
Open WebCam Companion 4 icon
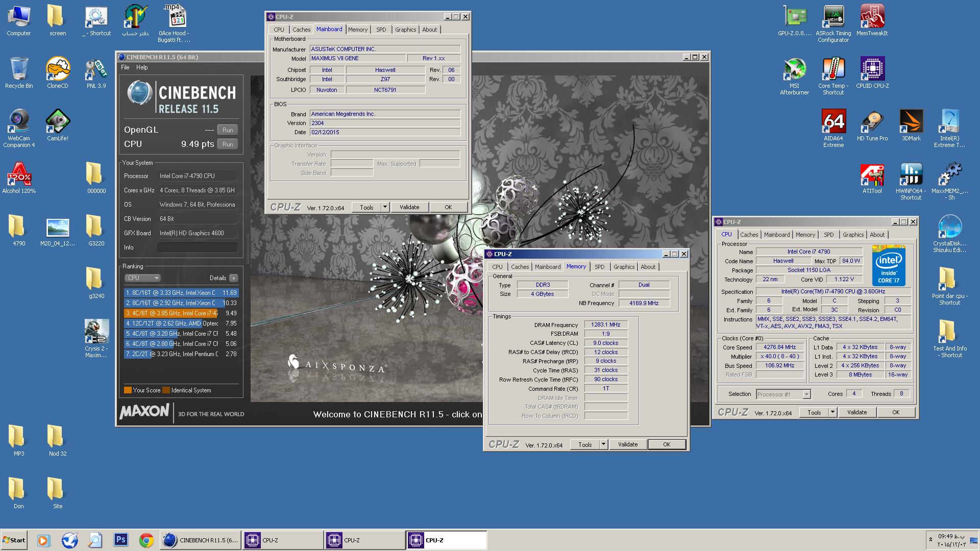coord(19,129)
